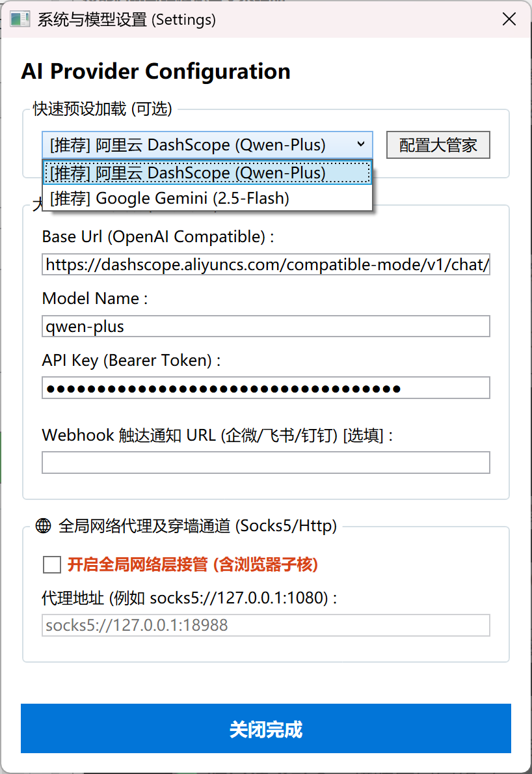Close the Settings window
The image size is (532, 774).
(x=509, y=20)
